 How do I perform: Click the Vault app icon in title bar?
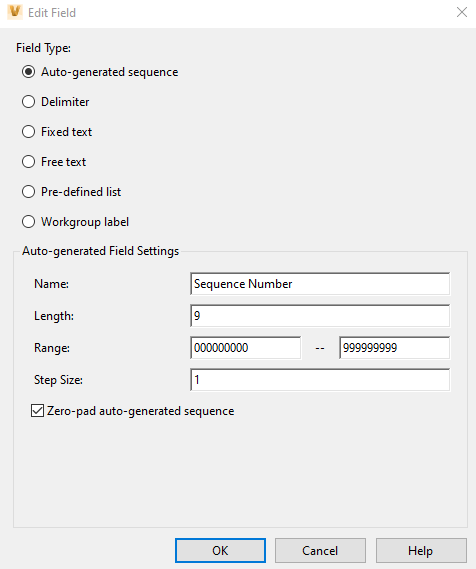point(15,12)
